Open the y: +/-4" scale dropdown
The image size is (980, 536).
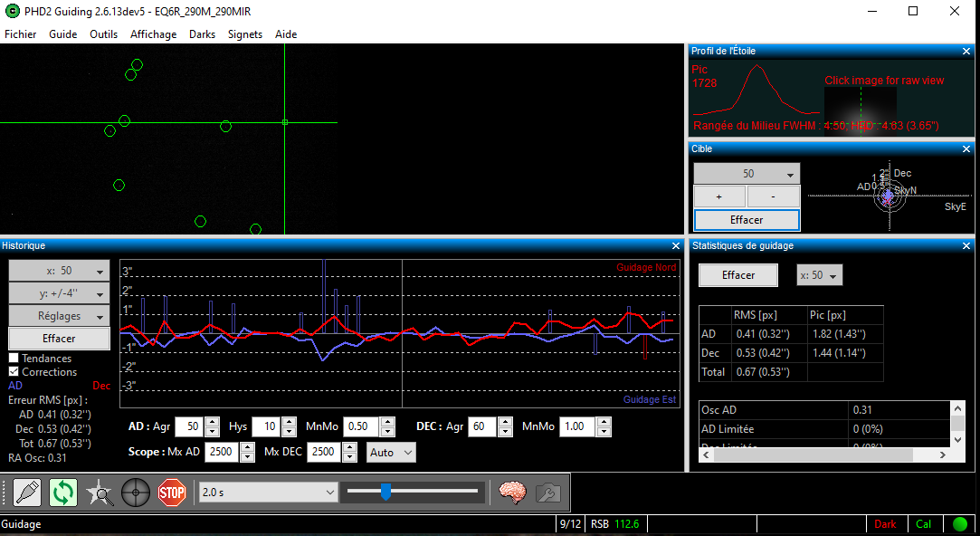tap(59, 293)
